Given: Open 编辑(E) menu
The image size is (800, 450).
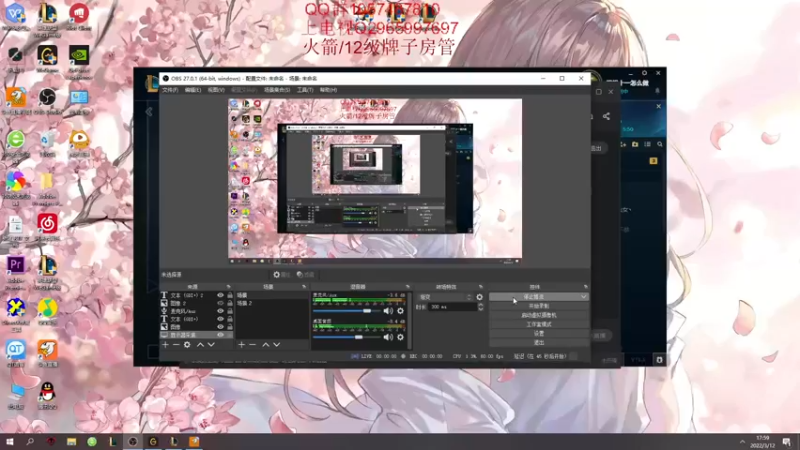Looking at the screenshot, I should 193,90.
